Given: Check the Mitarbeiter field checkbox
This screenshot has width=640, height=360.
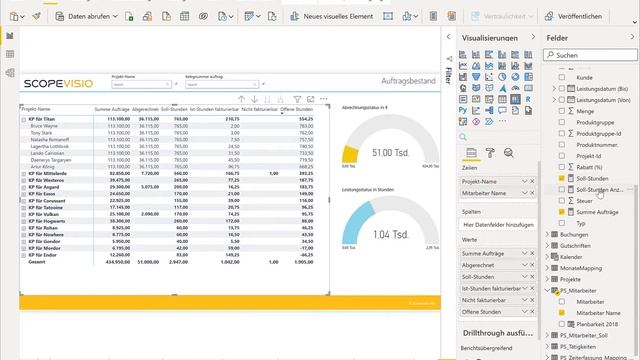Looking at the screenshot, I should tap(562, 302).
